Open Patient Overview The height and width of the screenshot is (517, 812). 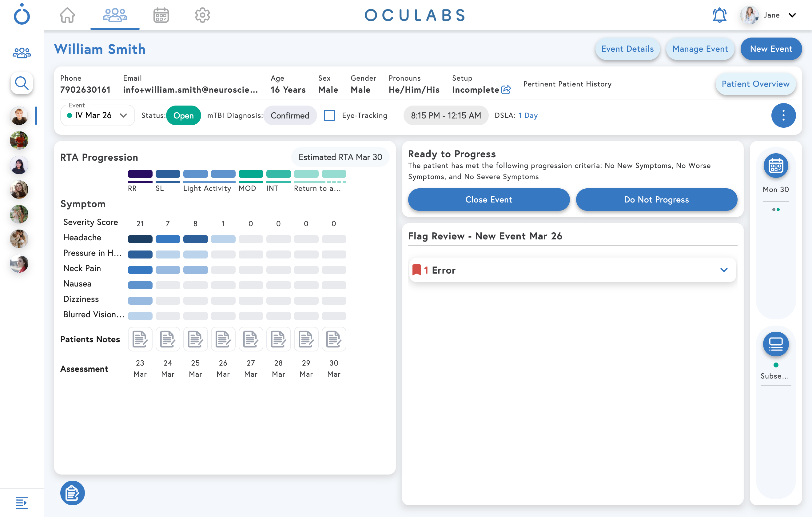click(x=755, y=84)
